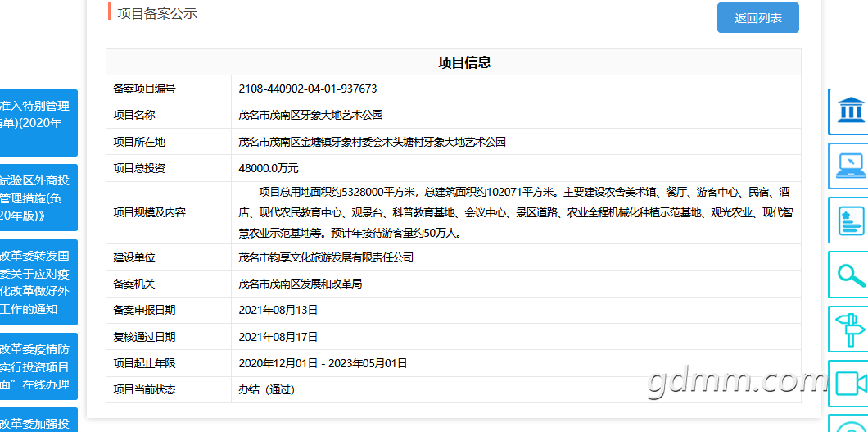
Task: Open the 试验区外商投 link on left
Action: click(38, 198)
